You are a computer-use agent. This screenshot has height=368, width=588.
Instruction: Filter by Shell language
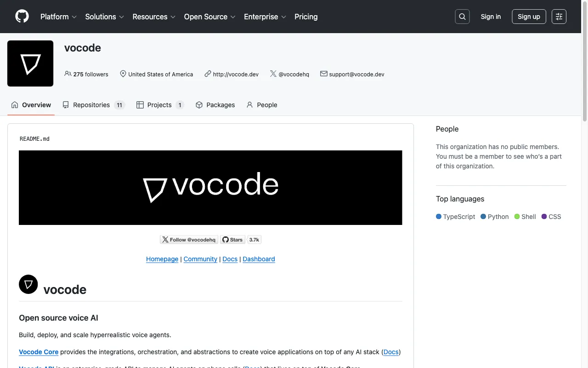tap(525, 217)
